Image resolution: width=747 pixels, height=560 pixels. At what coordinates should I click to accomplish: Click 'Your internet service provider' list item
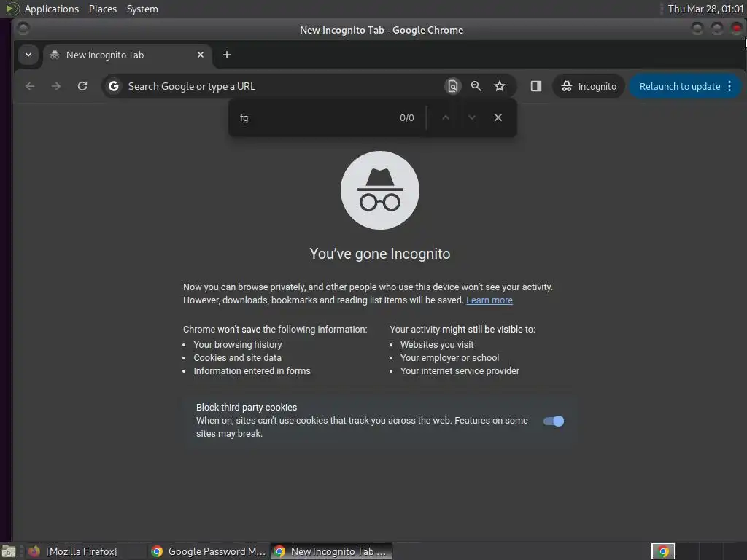click(460, 371)
